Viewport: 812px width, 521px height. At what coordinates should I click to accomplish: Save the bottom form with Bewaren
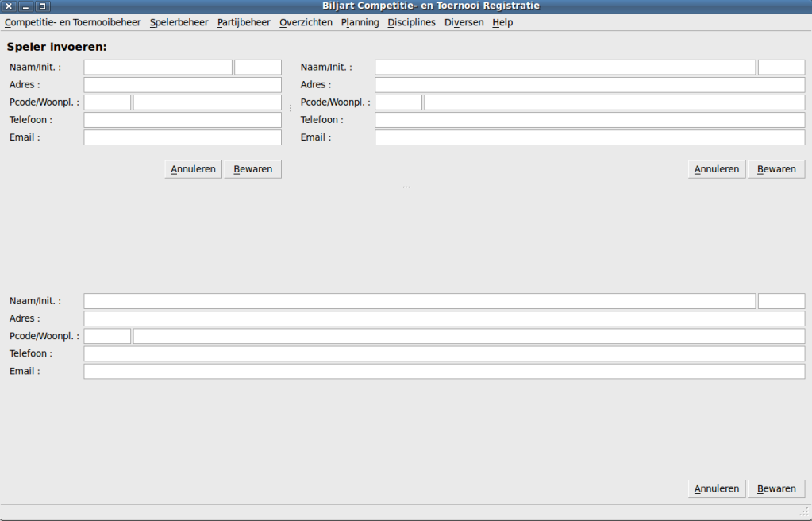(x=776, y=488)
